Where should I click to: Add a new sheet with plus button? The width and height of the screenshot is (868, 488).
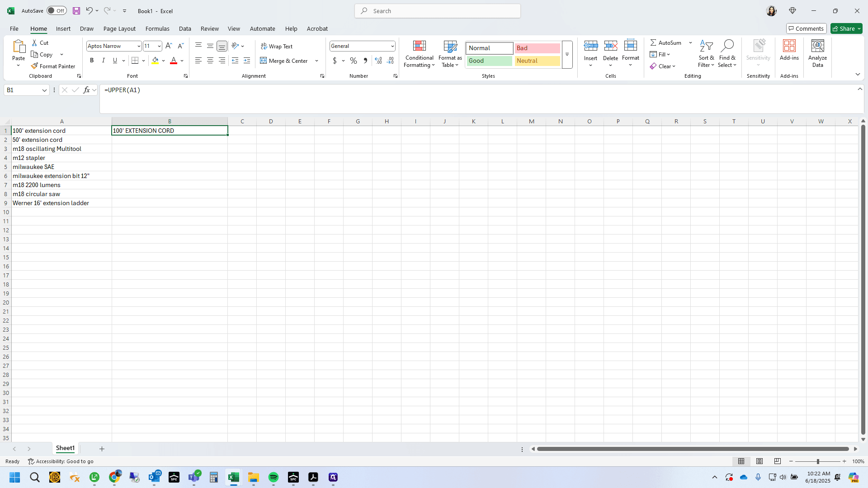point(102,449)
